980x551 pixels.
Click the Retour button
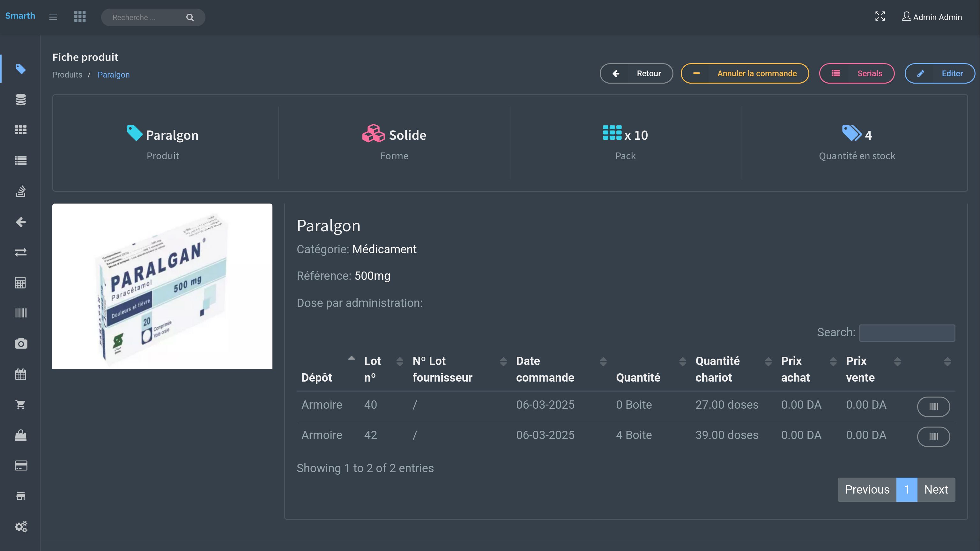point(636,73)
